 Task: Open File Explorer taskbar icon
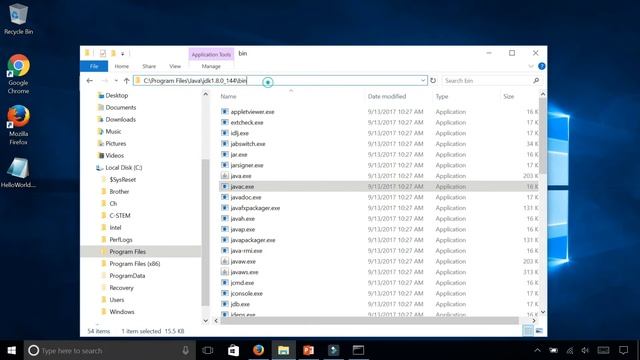coord(283,350)
